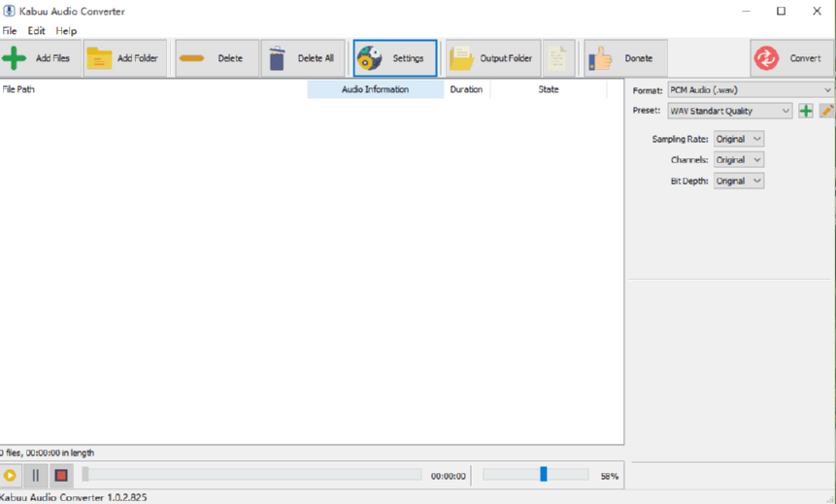Viewport: 836px width, 504px height.
Task: Open the Add Folder toolbar button
Action: point(125,58)
